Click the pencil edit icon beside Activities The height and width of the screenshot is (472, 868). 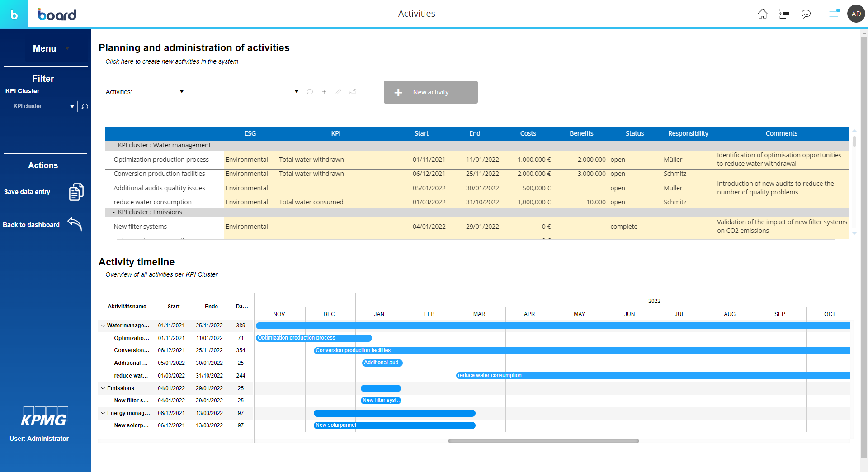pyautogui.click(x=338, y=92)
